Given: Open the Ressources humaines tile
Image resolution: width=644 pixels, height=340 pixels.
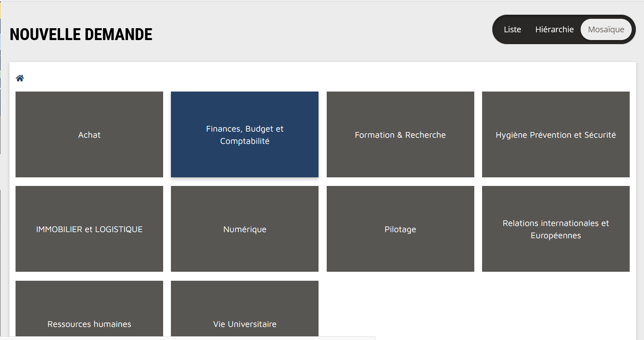Looking at the screenshot, I should tap(89, 302).
